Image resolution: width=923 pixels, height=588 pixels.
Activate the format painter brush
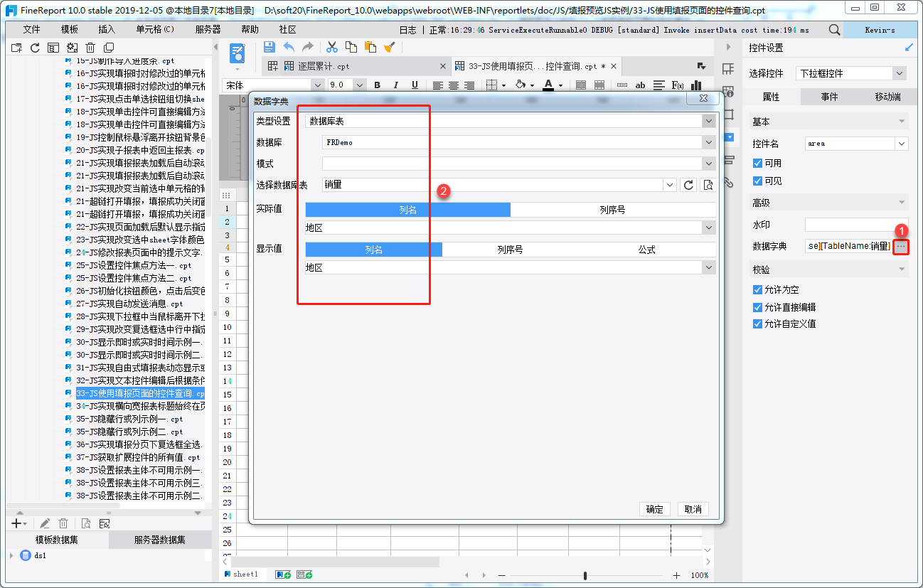(x=389, y=47)
